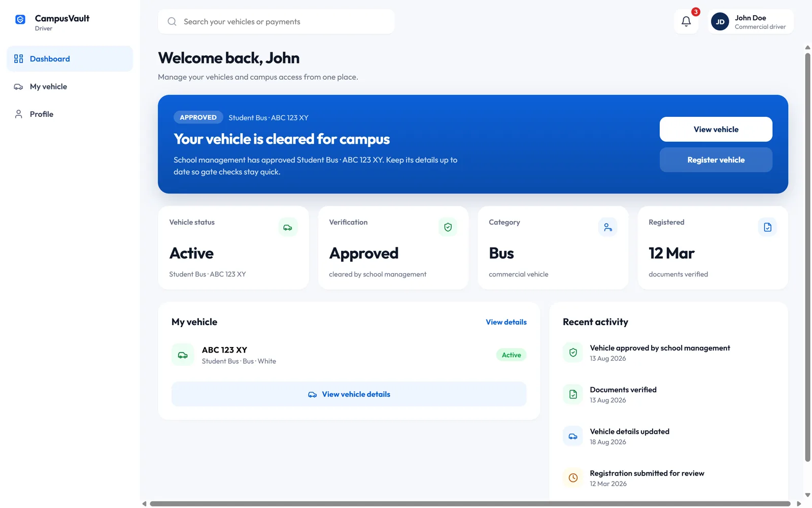Click the Register vehicle button
Screen dimensions: 812x508
716,160
